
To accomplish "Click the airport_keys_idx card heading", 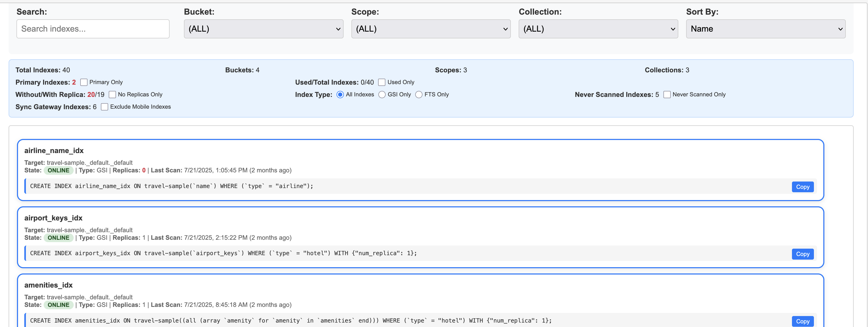I will [53, 218].
